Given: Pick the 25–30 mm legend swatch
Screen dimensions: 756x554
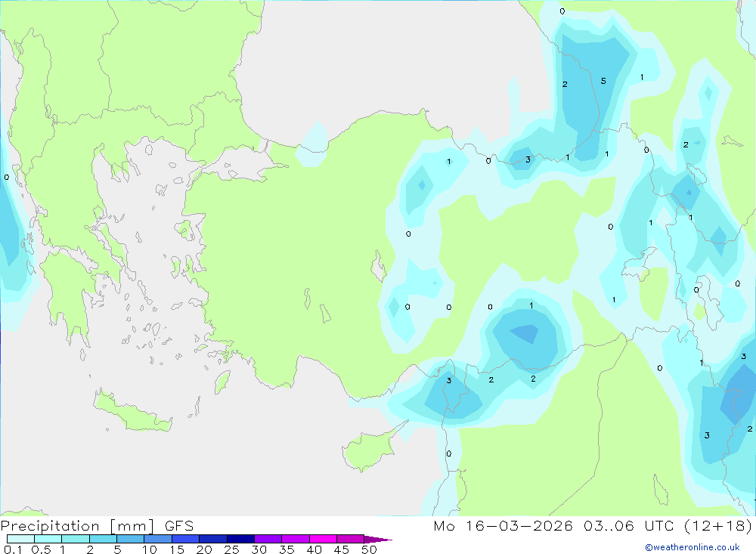Looking at the screenshot, I should (x=240, y=539).
